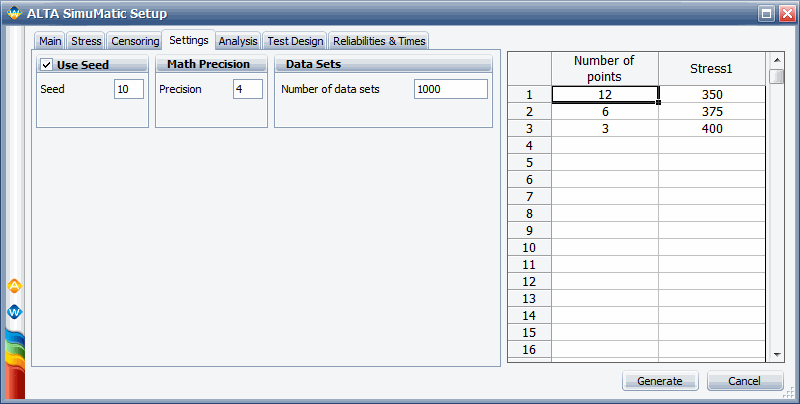Viewport: 800px width, 404px height.
Task: Click the blue Weibull icon in left sidebar
Action: point(15,311)
